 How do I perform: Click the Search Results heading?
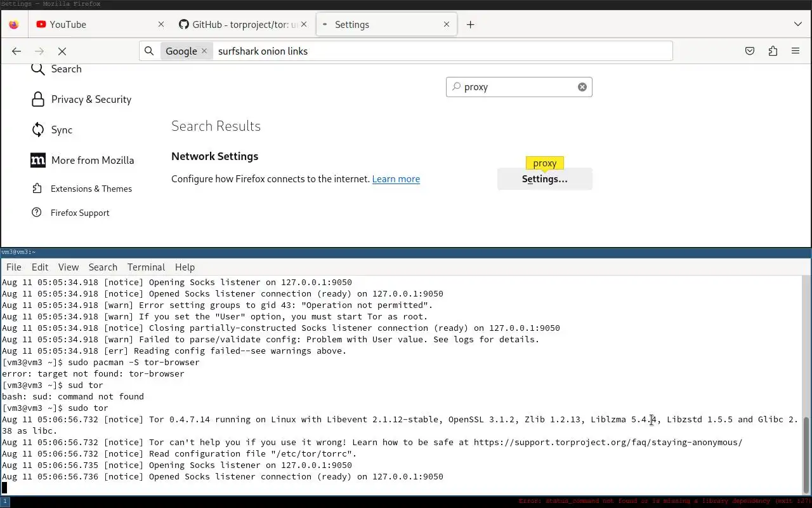[216, 126]
